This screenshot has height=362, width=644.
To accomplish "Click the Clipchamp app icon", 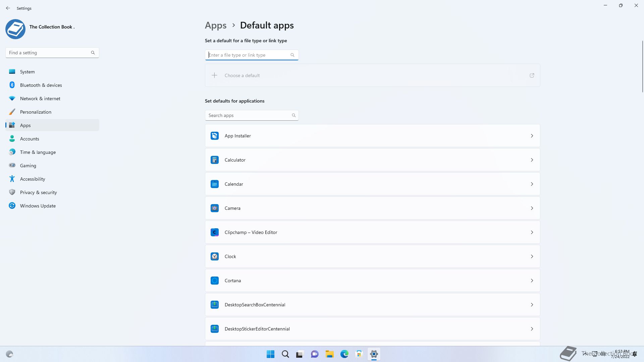I will point(215,232).
